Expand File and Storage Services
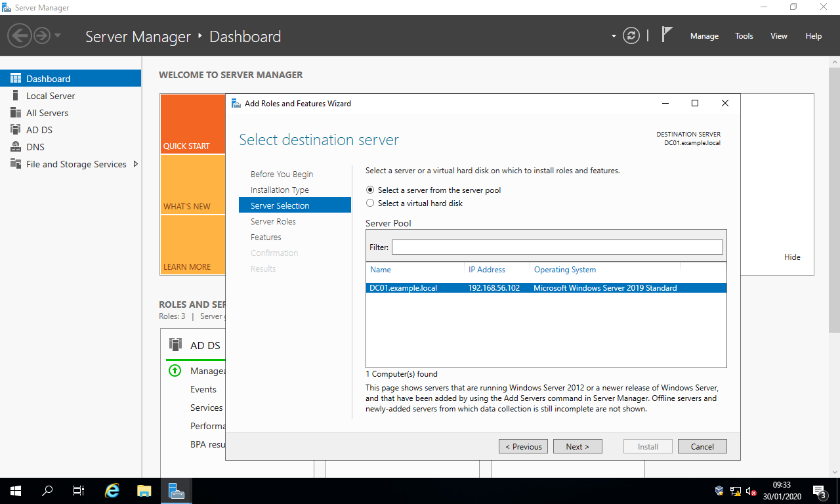 pos(135,164)
